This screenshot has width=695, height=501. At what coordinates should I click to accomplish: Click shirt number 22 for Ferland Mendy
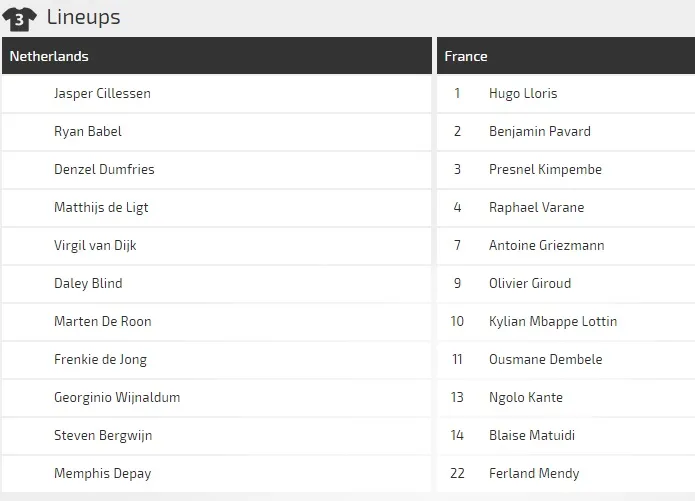(457, 474)
